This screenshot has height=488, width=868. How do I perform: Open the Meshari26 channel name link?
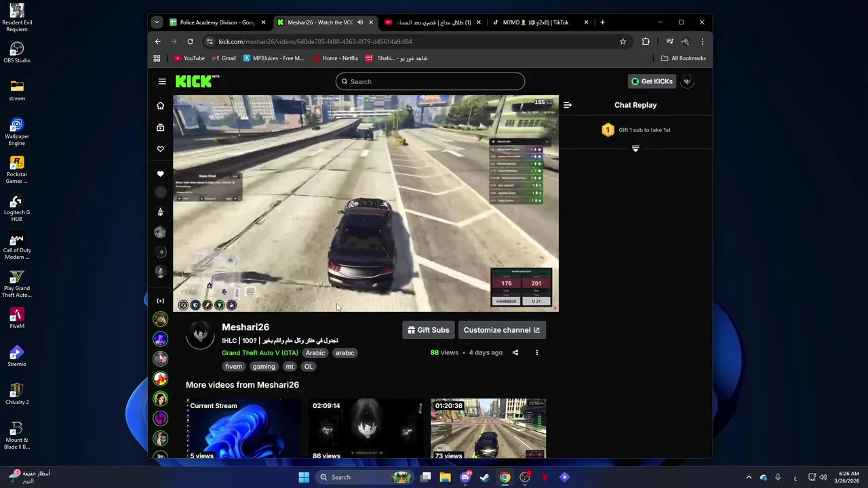coord(245,327)
